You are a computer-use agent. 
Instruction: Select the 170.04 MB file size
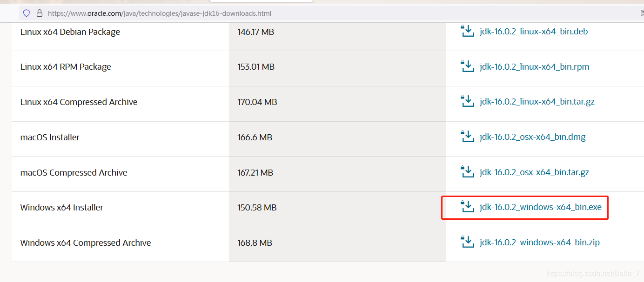257,102
